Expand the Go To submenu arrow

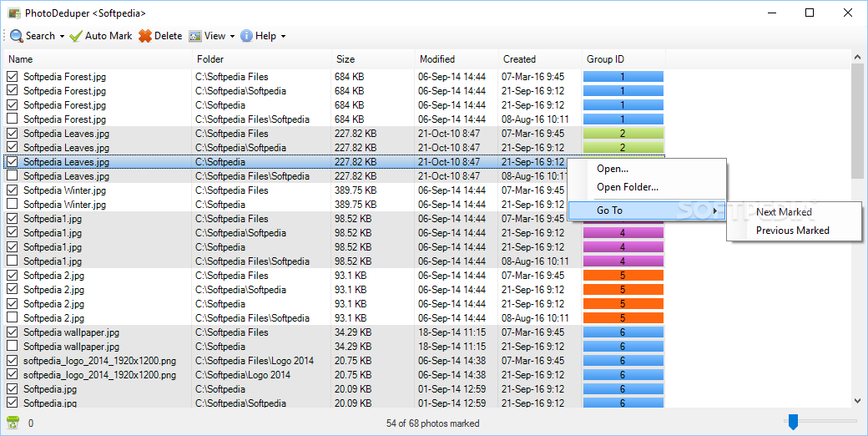[x=715, y=210]
